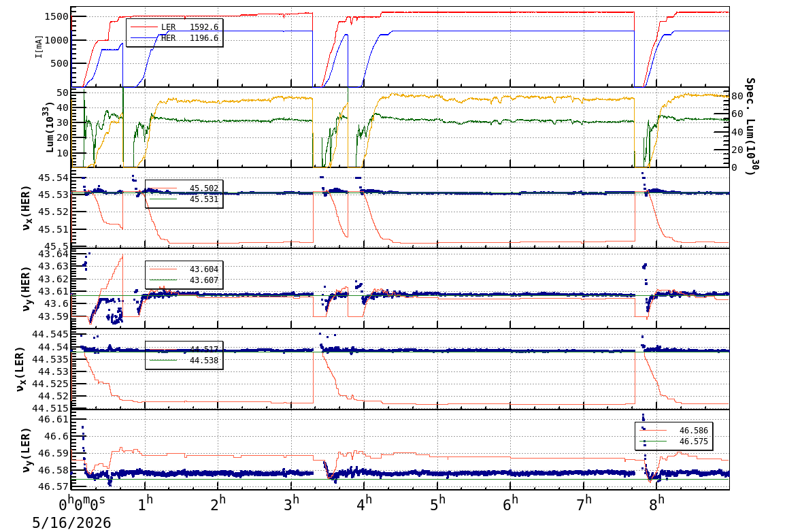Click the 50 tick on the Lum axis

click(x=63, y=93)
